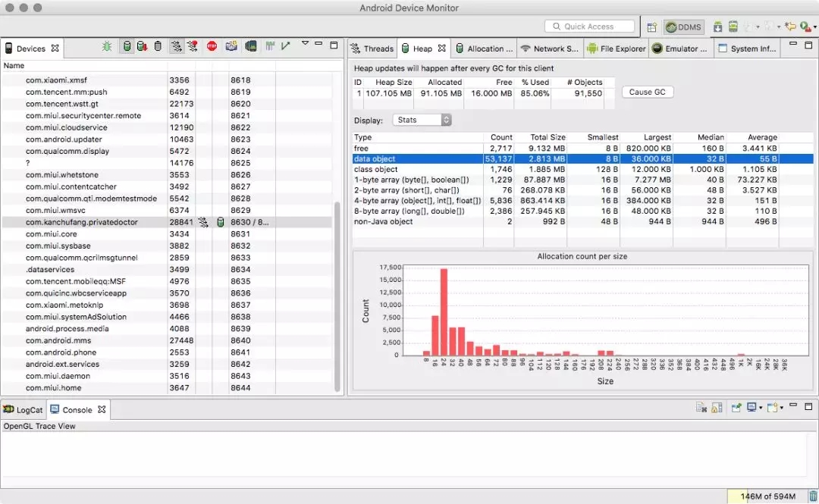Open Run external tools dropdown arrow

[814, 27]
